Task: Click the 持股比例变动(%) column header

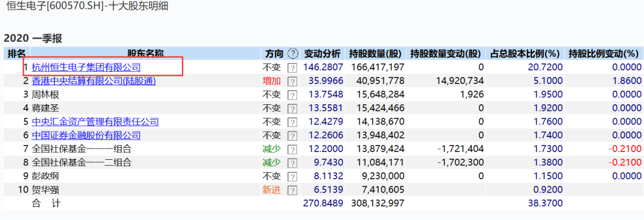Action: coord(603,53)
